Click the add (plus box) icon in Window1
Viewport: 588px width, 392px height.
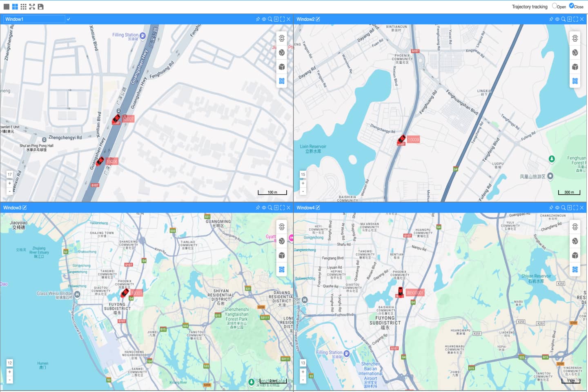tap(276, 19)
